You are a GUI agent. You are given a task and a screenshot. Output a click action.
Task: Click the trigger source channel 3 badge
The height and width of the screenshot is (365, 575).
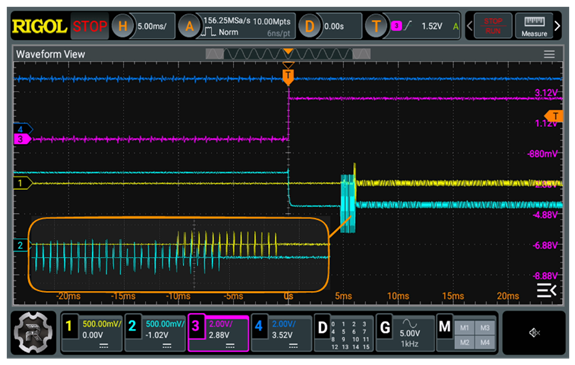396,26
